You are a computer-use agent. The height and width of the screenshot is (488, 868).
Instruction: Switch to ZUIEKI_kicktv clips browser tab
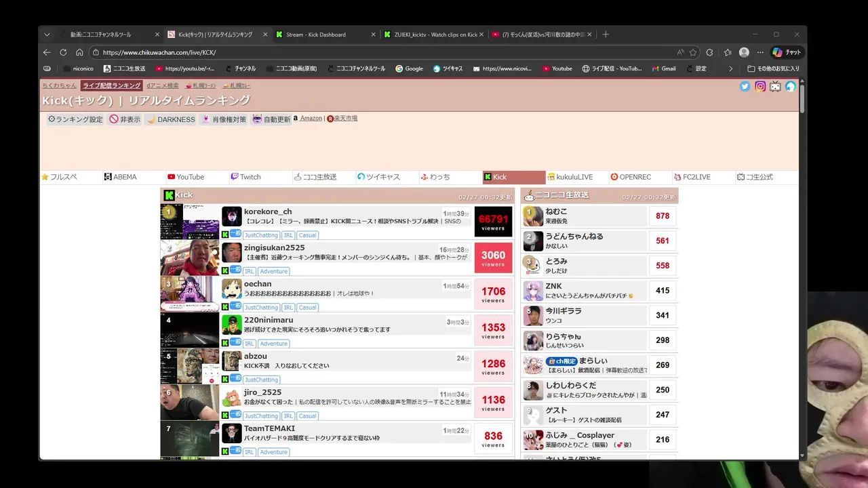[x=434, y=35]
